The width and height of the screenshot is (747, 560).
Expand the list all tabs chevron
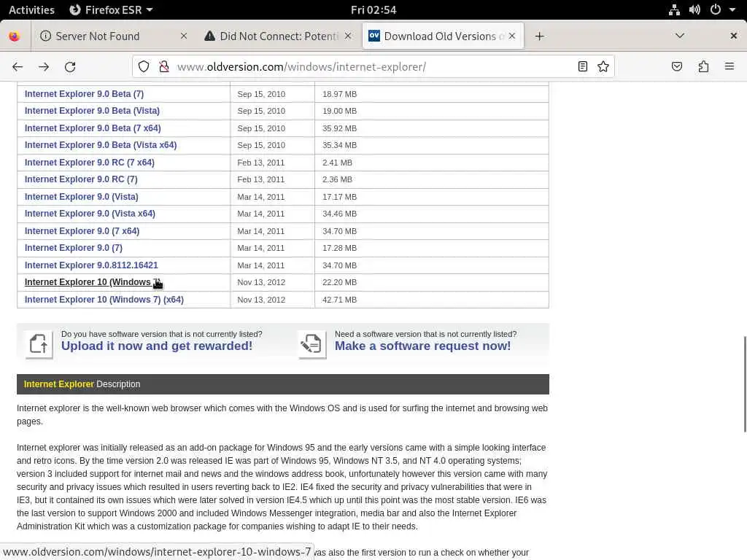(x=680, y=36)
